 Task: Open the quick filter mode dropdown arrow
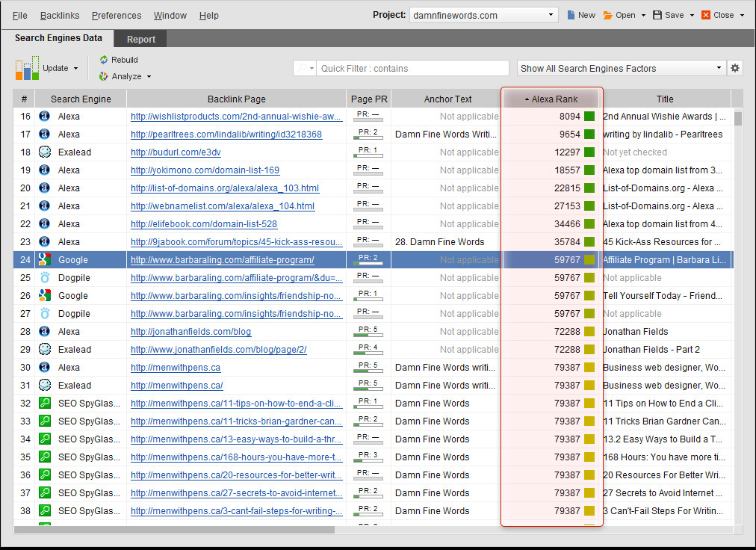(312, 69)
